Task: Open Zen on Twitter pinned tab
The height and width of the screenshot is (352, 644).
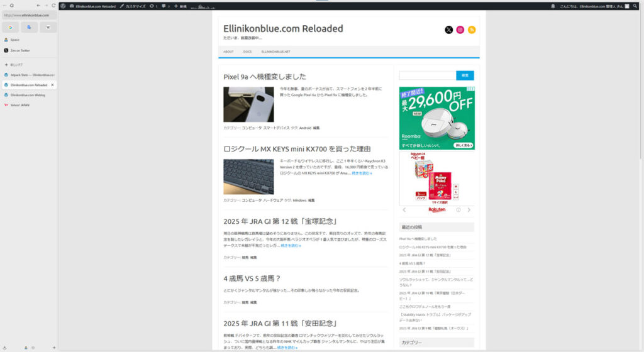Action: click(x=29, y=50)
